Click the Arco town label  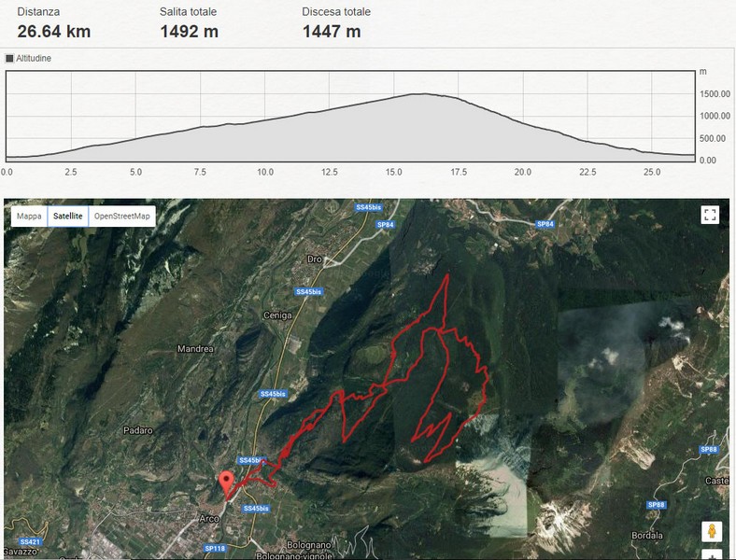(x=209, y=519)
